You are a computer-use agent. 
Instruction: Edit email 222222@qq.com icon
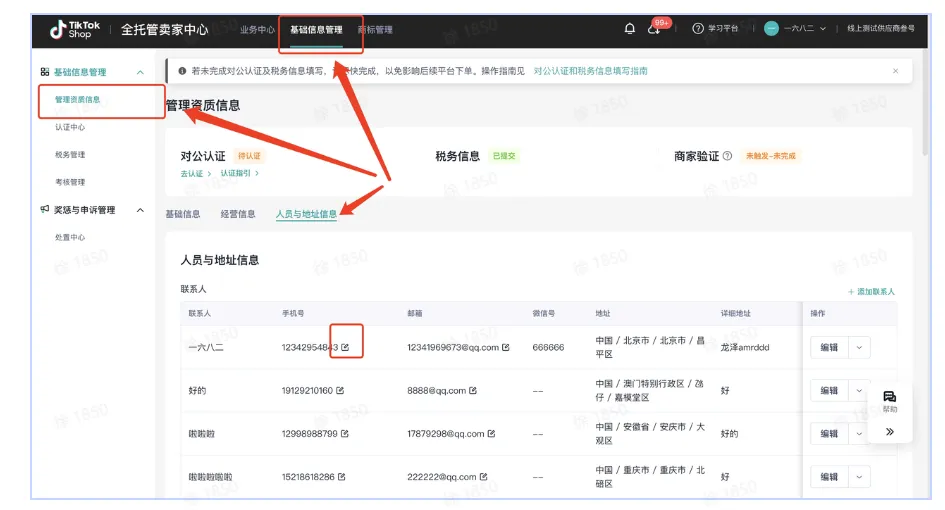[x=483, y=477]
